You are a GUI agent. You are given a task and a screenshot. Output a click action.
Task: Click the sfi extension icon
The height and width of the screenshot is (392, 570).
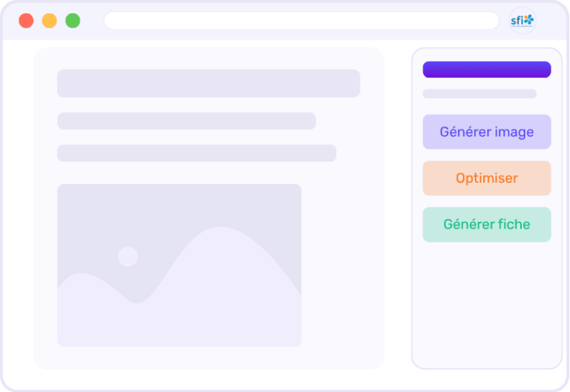[x=522, y=20]
